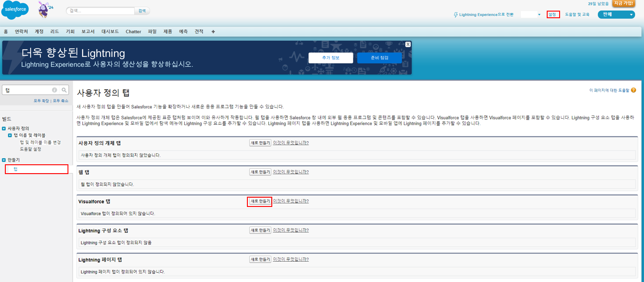Click the 이 페이지에 대한 도움말 link
Viewport: 644px width, 282px height.
[609, 90]
